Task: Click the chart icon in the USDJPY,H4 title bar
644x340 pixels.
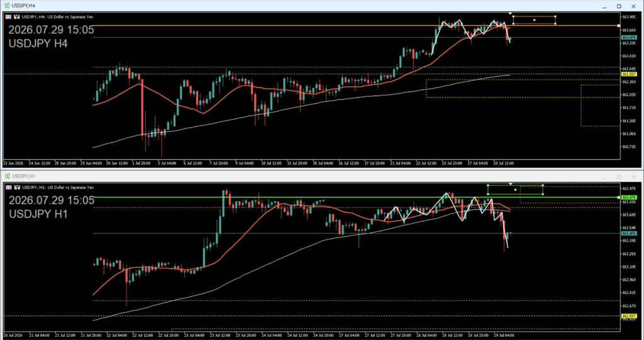Action: pyautogui.click(x=7, y=6)
